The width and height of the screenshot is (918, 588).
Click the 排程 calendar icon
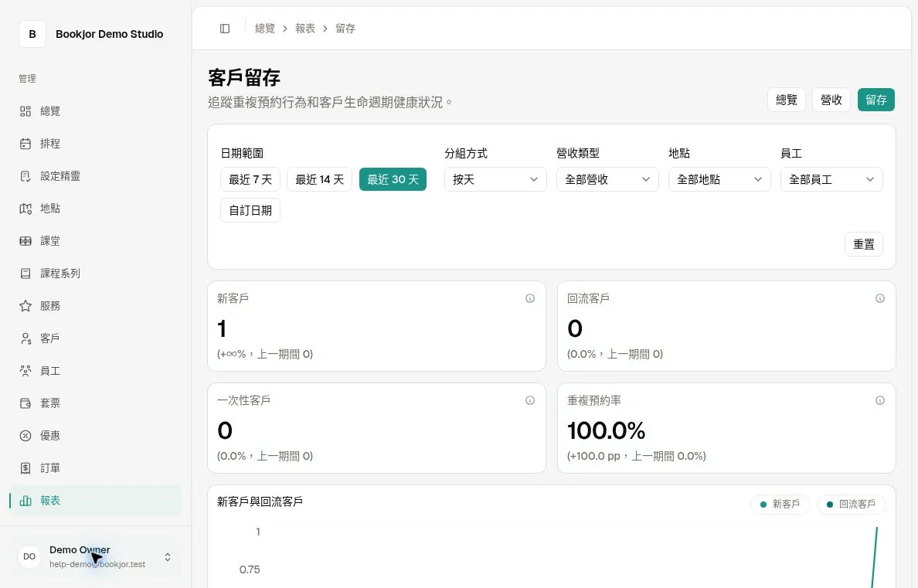[x=25, y=144]
